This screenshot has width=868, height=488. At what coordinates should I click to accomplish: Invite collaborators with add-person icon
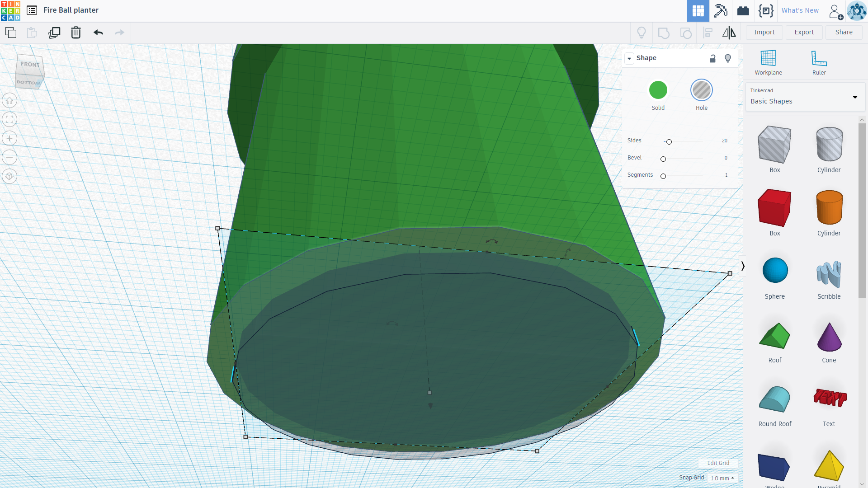click(x=836, y=11)
